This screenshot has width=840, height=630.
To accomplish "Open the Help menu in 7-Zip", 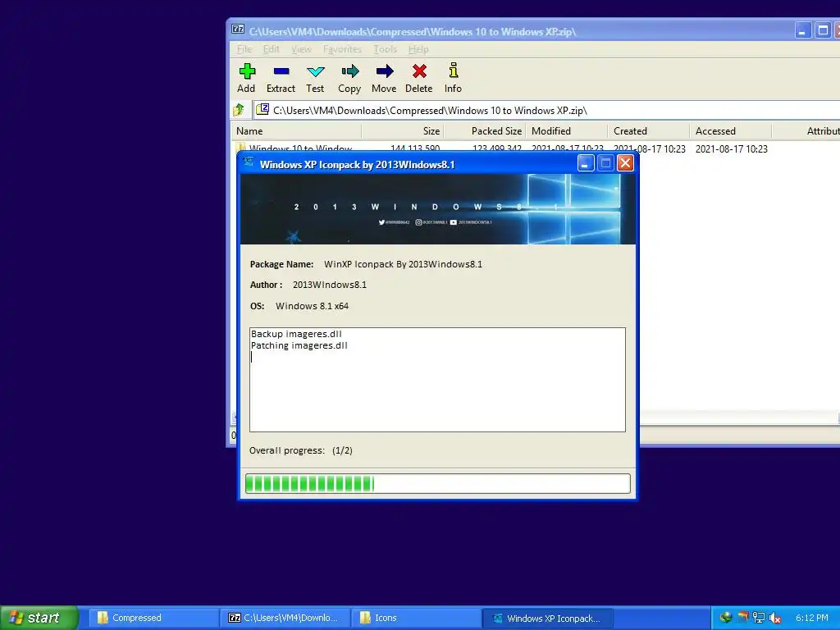I will (x=418, y=49).
